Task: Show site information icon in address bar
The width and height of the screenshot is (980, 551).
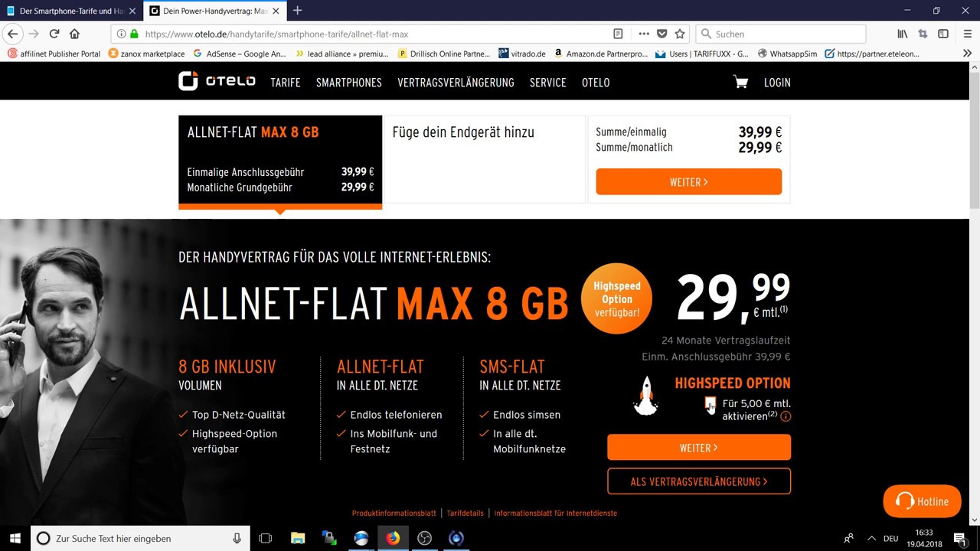Action: (x=122, y=34)
